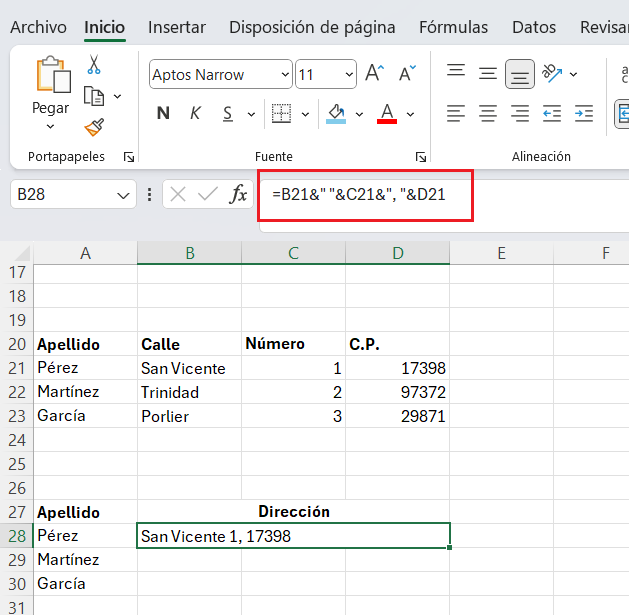The height and width of the screenshot is (615, 629).
Task: Open Portapapeles dialog launcher
Action: click(x=129, y=157)
